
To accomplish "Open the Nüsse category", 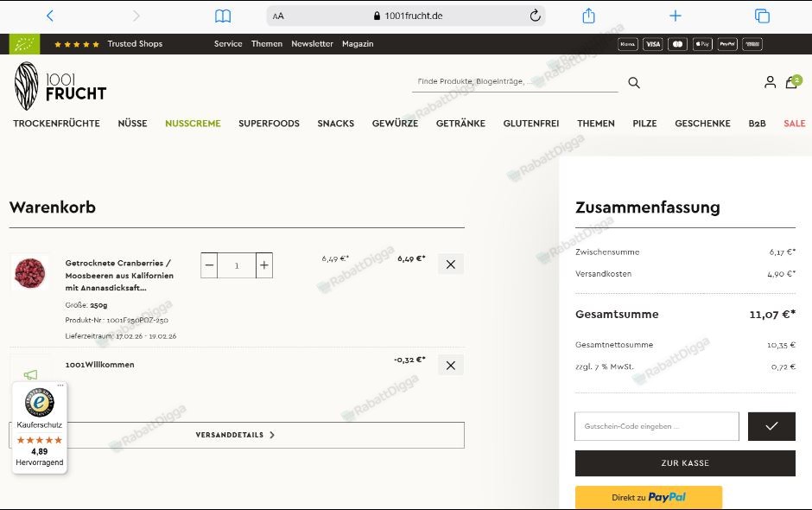I will [132, 124].
